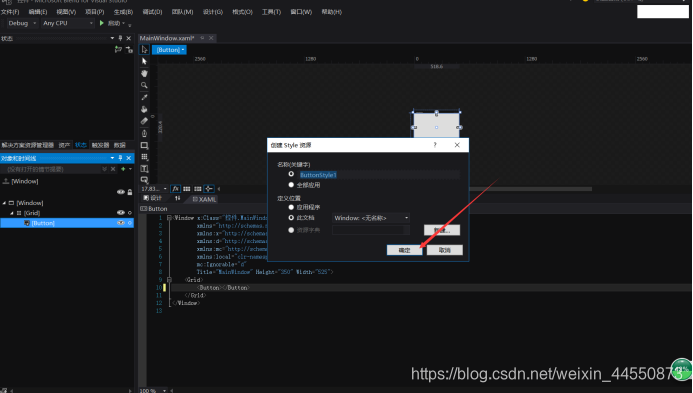
Task: Select the Grid layout panel tool
Action: [144, 157]
